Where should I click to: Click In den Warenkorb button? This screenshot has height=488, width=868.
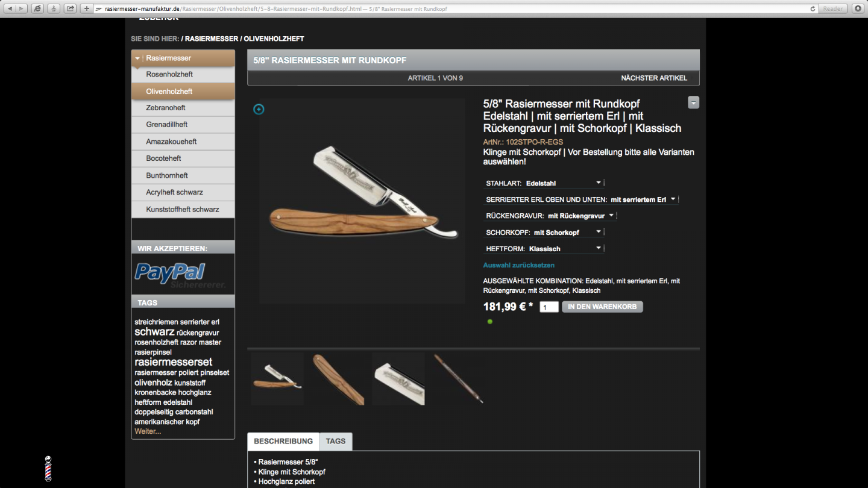point(602,307)
